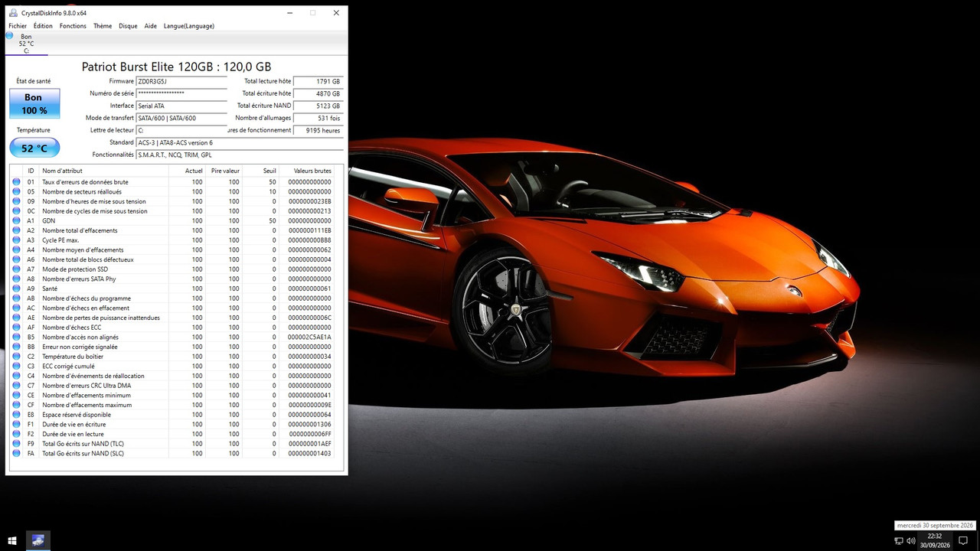Image resolution: width=980 pixels, height=551 pixels.
Task: Click the power-on hours value 9195 heures
Action: [x=318, y=130]
